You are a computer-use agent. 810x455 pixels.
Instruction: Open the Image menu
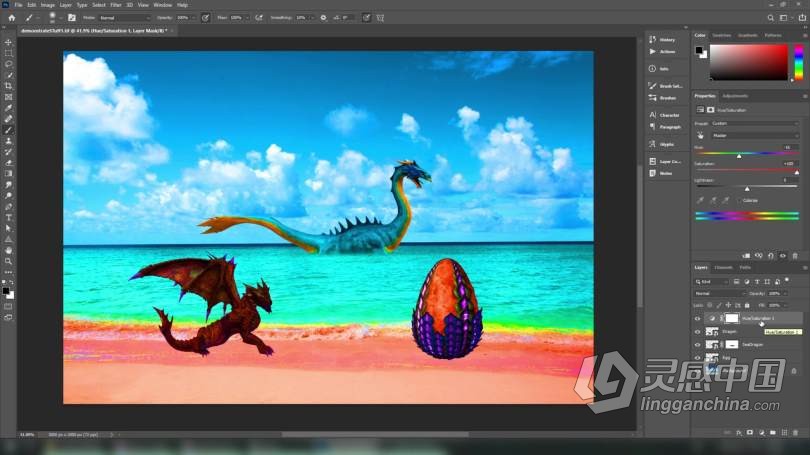click(x=48, y=5)
